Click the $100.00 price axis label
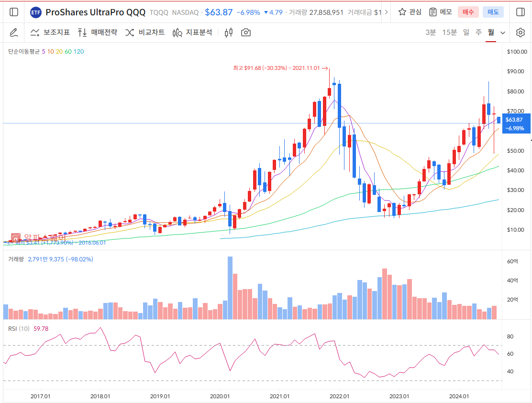Image resolution: width=532 pixels, height=403 pixels. point(517,52)
